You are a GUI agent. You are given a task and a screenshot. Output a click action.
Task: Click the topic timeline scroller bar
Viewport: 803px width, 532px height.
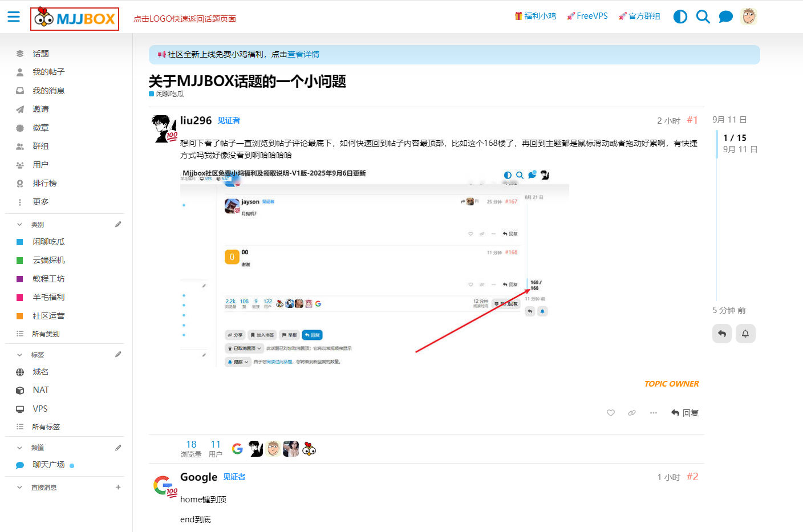click(717, 144)
